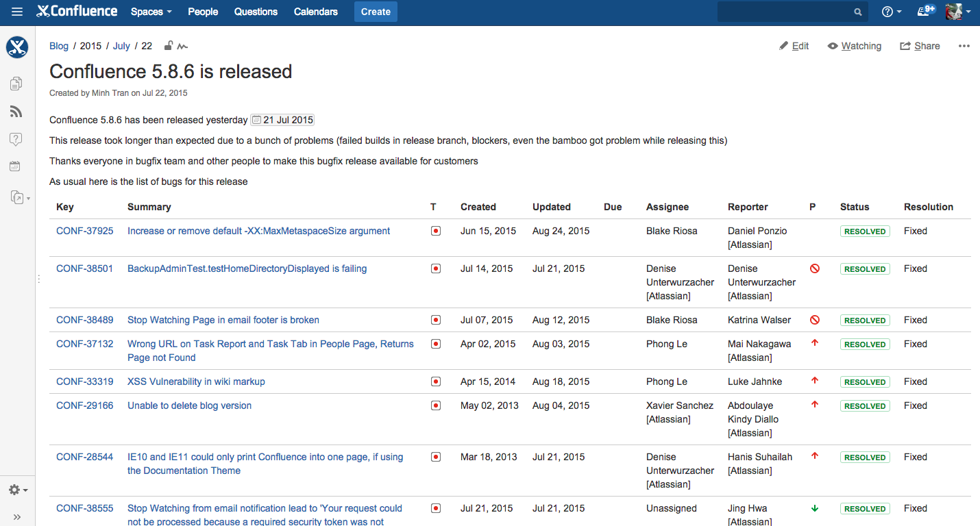Click the Share button
980x526 pixels.
pyautogui.click(x=920, y=46)
